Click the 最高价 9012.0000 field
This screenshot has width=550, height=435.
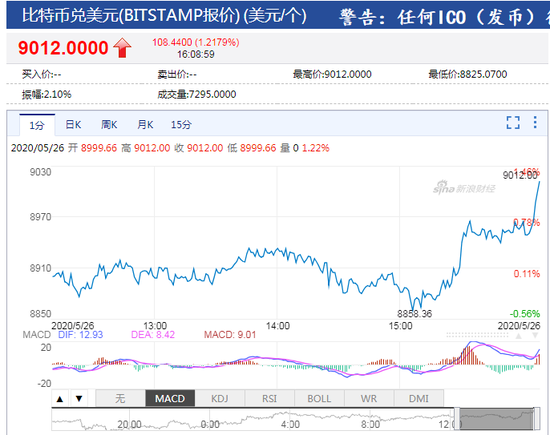[x=332, y=74]
